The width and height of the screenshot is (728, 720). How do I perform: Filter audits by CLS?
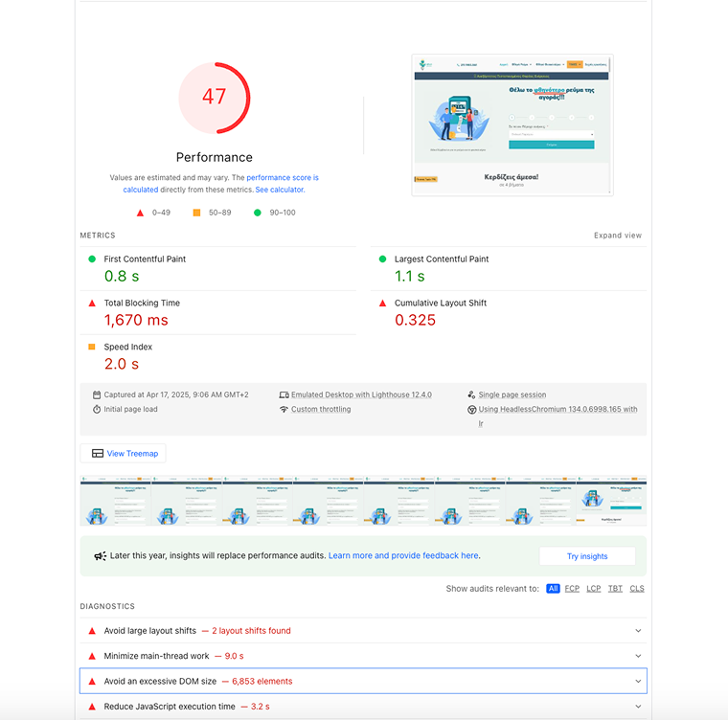pyautogui.click(x=637, y=589)
